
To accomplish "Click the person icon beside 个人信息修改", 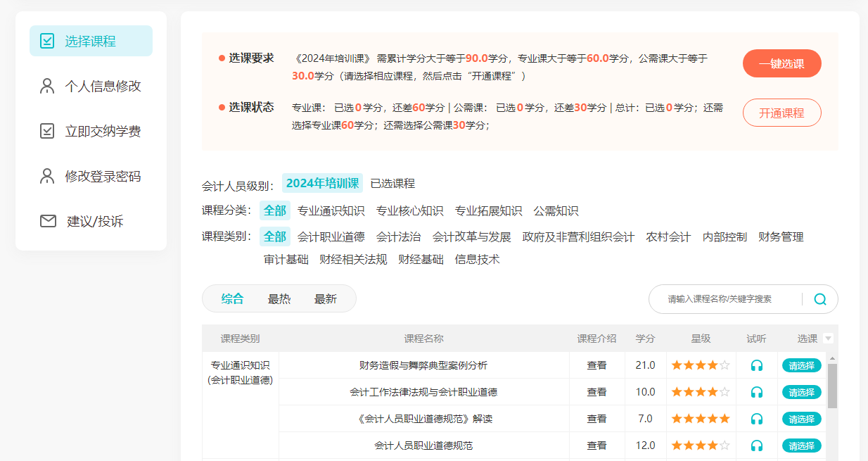I will pyautogui.click(x=47, y=86).
